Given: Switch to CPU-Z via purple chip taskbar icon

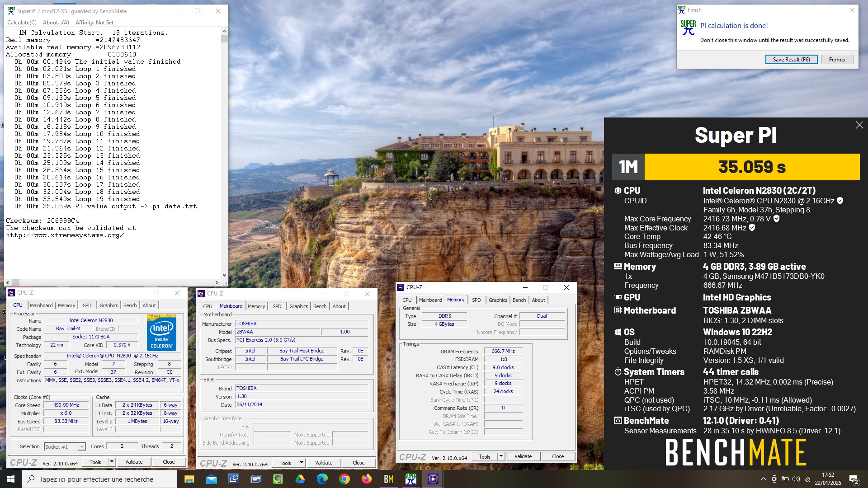Looking at the screenshot, I should pyautogui.click(x=433, y=479).
